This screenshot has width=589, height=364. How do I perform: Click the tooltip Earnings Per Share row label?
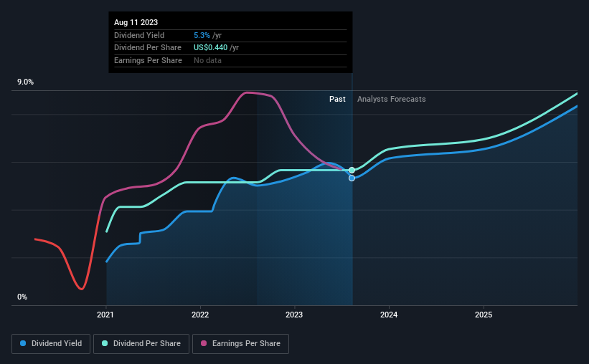pos(148,60)
